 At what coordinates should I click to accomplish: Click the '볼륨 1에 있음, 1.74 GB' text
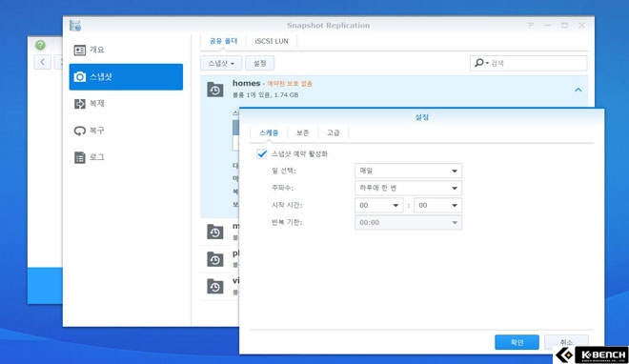click(x=265, y=95)
